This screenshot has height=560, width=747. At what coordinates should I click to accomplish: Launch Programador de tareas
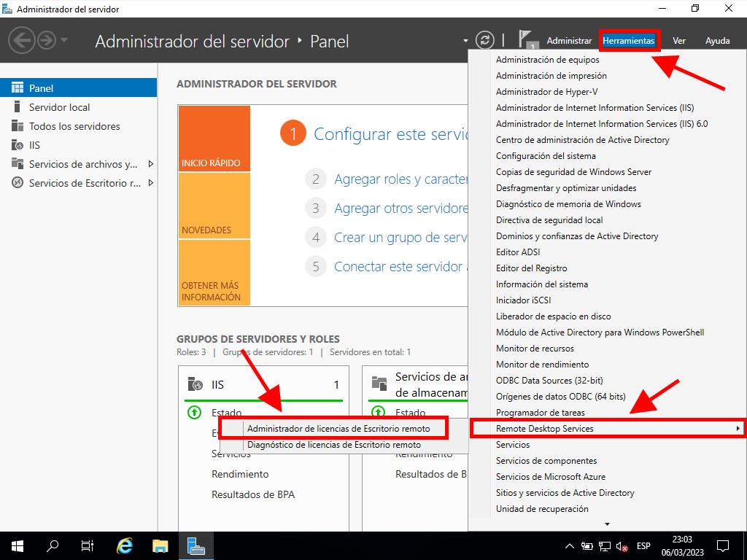click(x=541, y=413)
